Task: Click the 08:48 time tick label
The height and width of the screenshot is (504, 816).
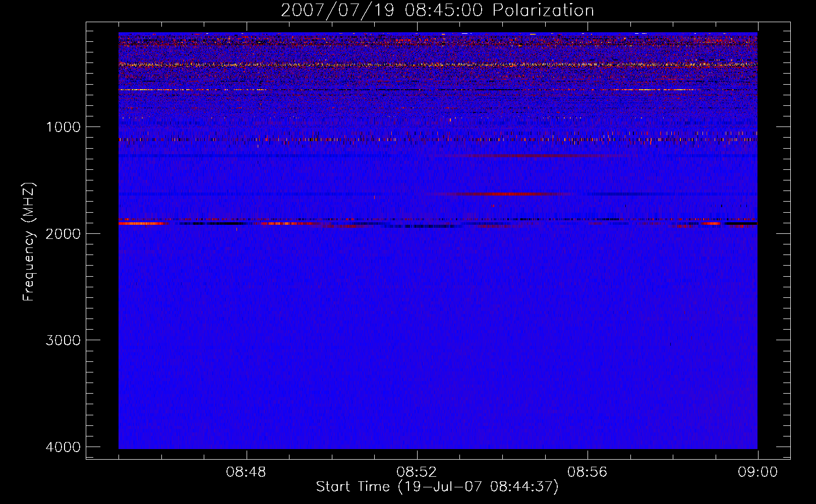Action: tap(246, 472)
